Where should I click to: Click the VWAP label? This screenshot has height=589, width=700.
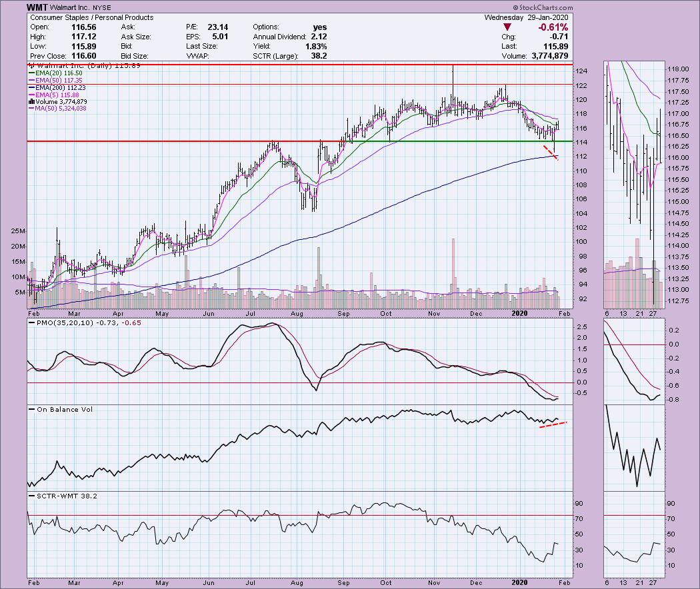(x=197, y=56)
